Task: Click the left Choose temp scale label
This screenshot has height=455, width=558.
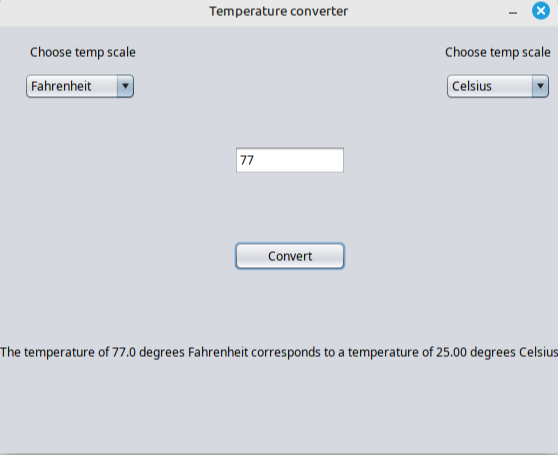Action: pos(83,52)
